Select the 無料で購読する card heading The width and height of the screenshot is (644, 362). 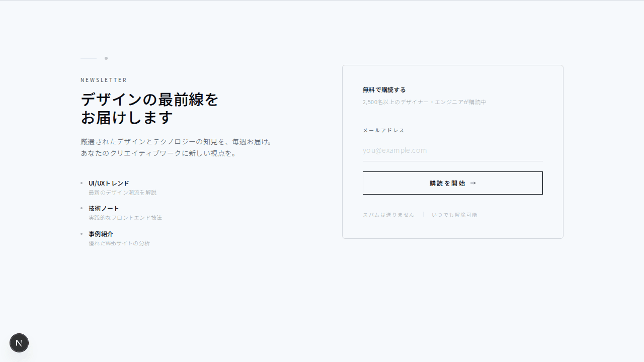384,90
